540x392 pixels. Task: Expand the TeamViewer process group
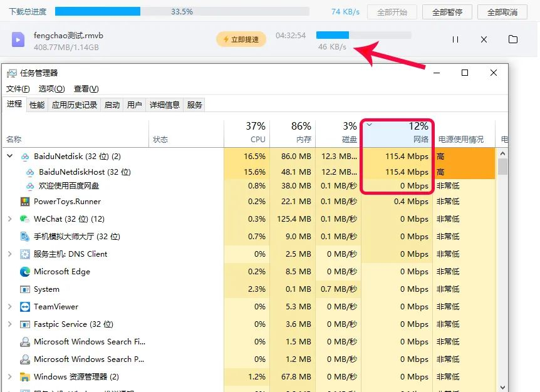tap(9, 307)
